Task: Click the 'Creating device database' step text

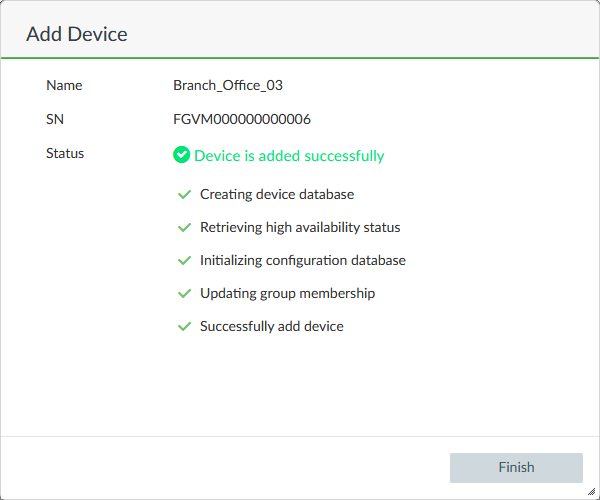Action: pyautogui.click(x=277, y=194)
